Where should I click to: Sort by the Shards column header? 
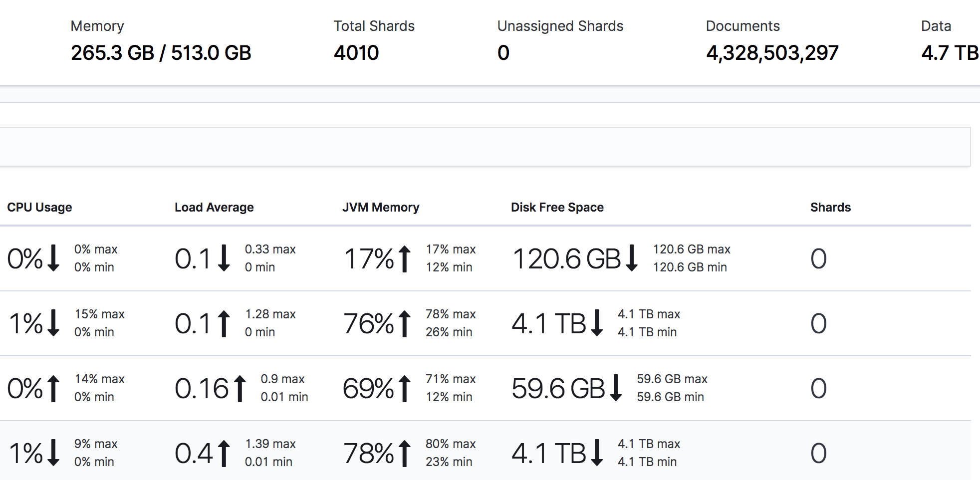(x=830, y=208)
